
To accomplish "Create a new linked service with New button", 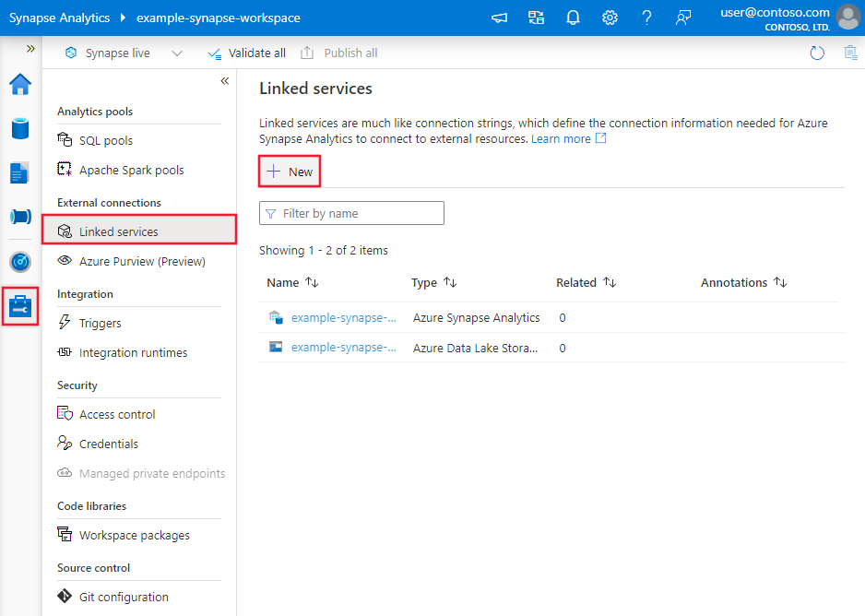I will [x=289, y=172].
